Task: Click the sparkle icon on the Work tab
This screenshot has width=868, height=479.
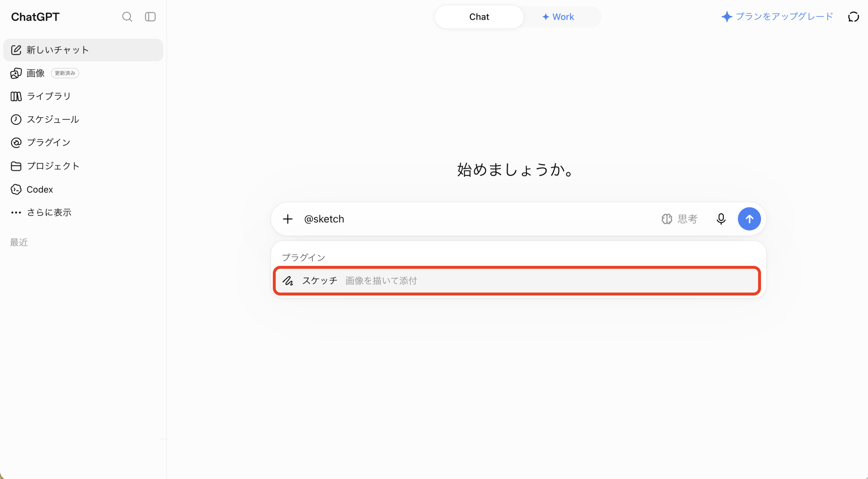Action: coord(546,17)
